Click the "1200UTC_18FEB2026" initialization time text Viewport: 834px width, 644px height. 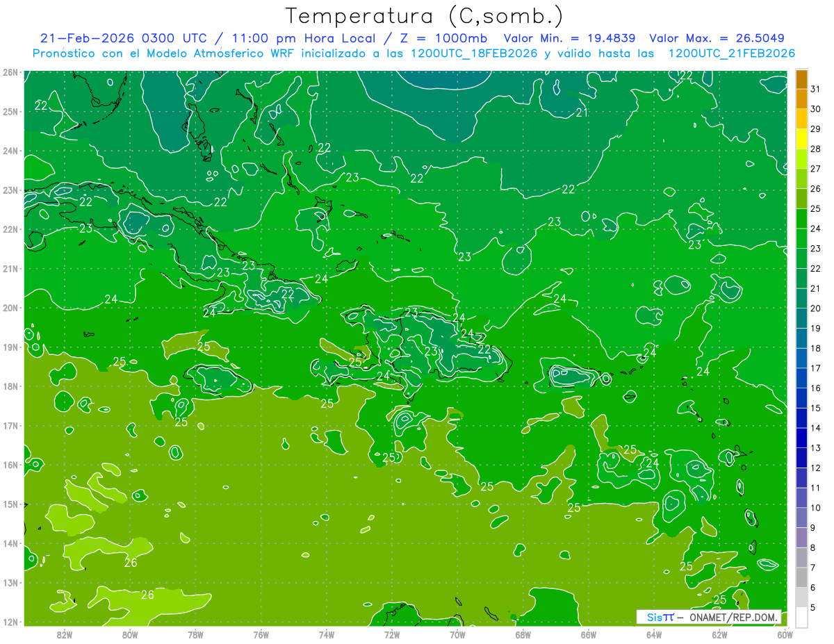click(473, 53)
